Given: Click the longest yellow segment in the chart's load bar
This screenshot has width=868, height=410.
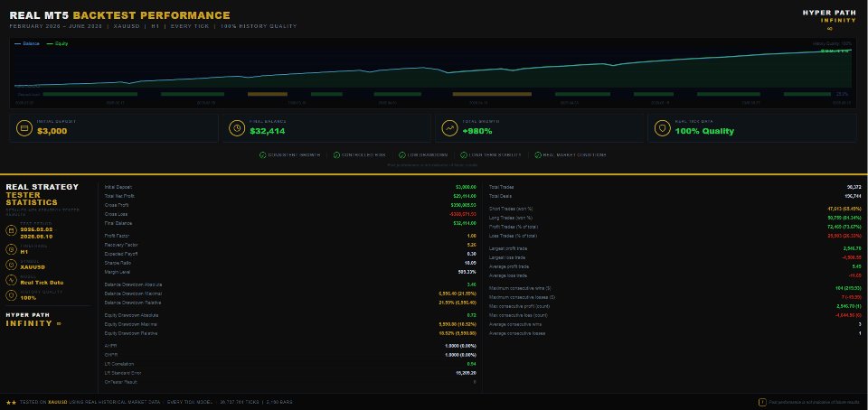Looking at the screenshot, I should [492, 94].
